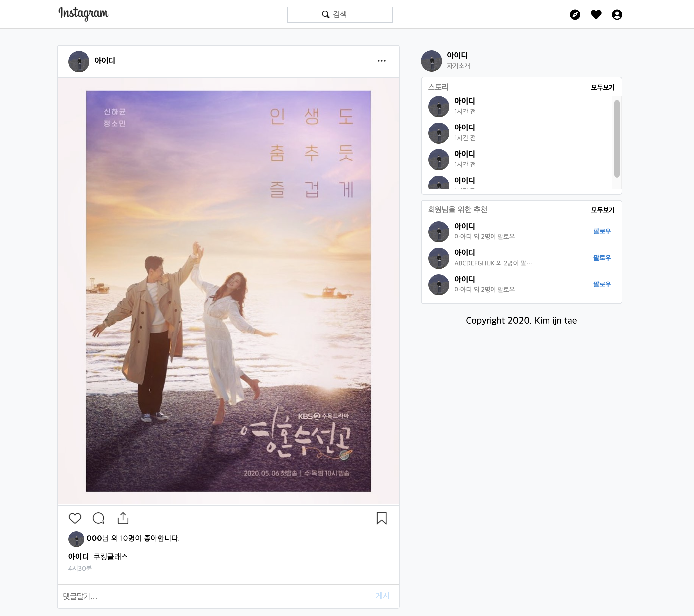This screenshot has height=616, width=694.
Task: Click the magnifier icon in search box
Action: [x=325, y=14]
